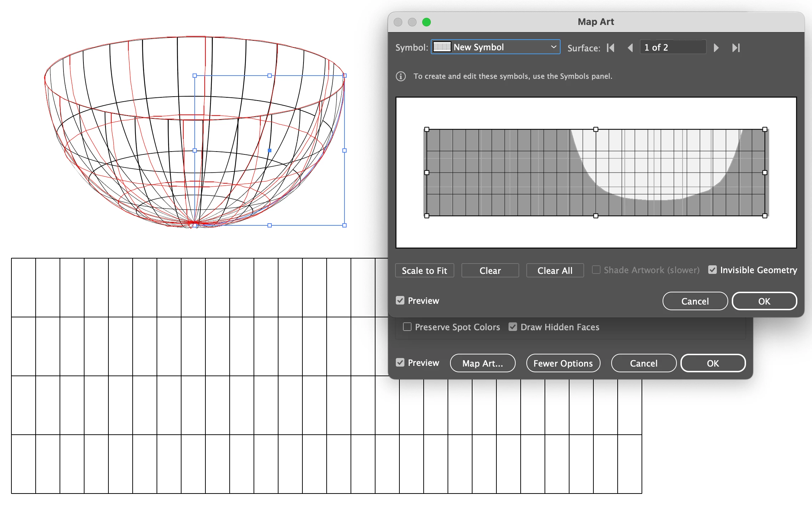Click the Surface number field
Image resolution: width=812 pixels, height=511 pixels.
point(673,47)
